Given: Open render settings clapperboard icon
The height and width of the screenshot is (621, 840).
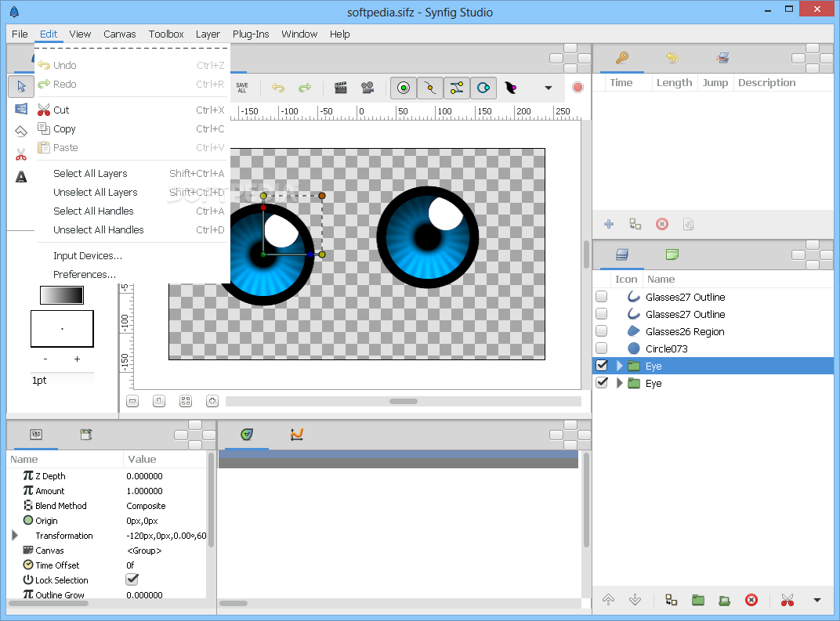Looking at the screenshot, I should [341, 88].
